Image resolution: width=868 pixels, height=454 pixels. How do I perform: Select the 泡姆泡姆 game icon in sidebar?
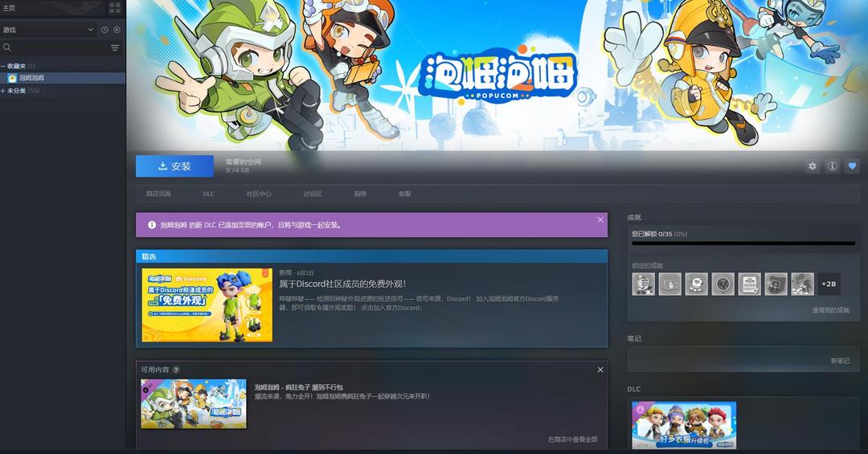11,78
